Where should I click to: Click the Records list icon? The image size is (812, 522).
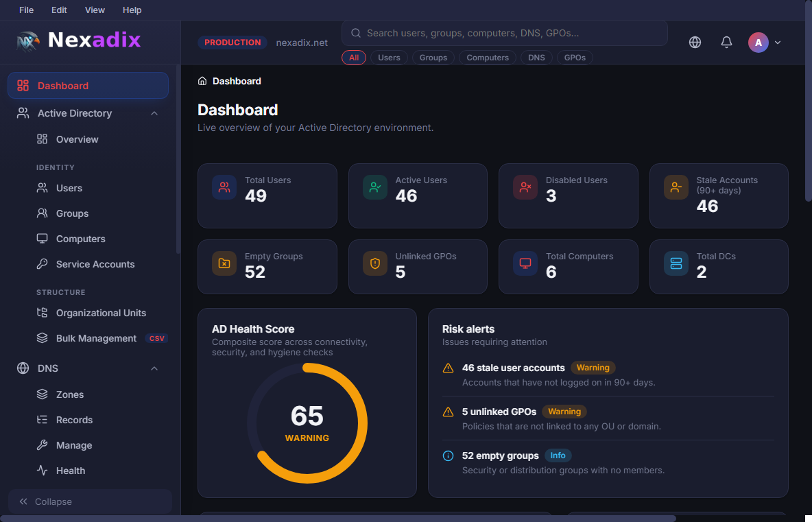42,420
